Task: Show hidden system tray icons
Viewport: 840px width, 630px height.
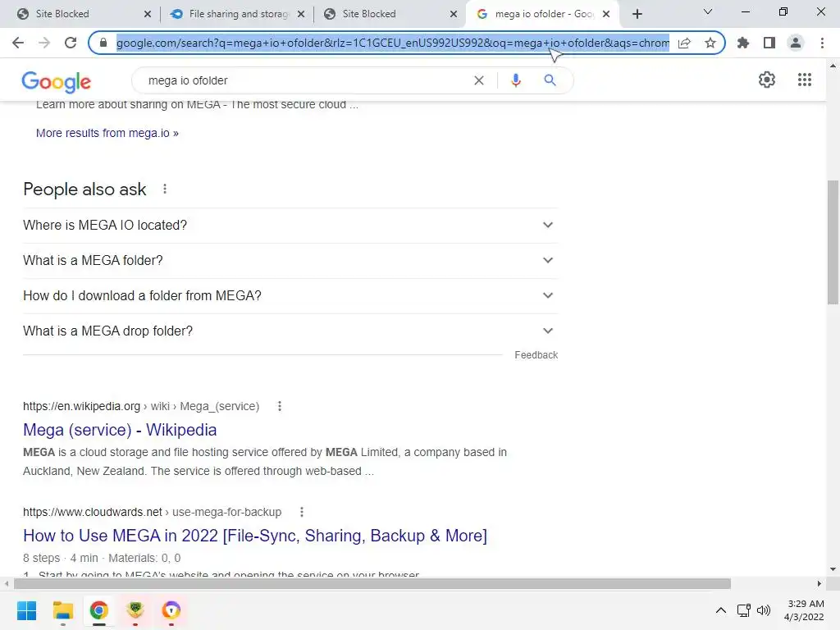Action: pos(721,610)
